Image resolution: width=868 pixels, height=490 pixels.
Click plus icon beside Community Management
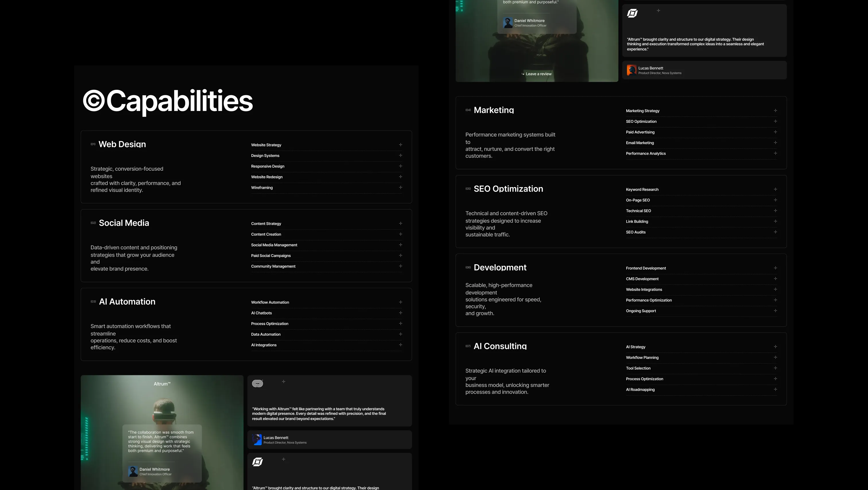pos(400,266)
